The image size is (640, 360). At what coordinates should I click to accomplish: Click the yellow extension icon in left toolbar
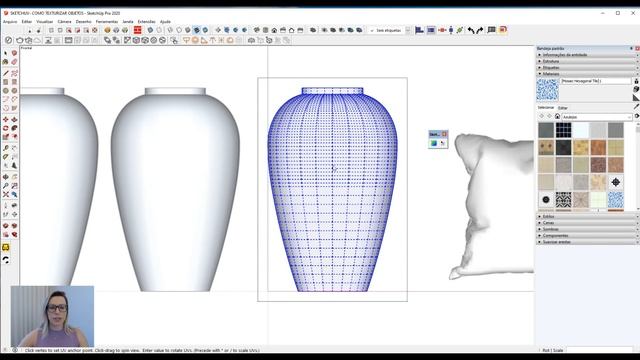(x=6, y=247)
